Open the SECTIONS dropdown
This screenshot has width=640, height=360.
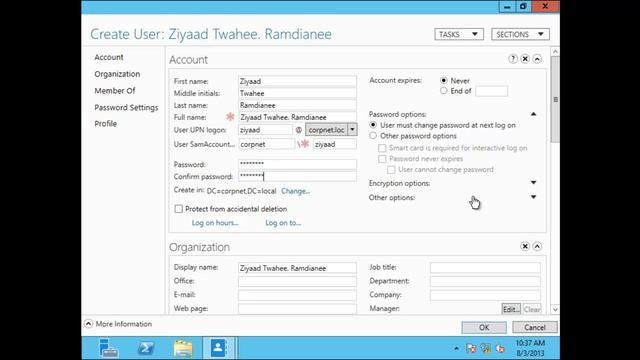(x=520, y=34)
